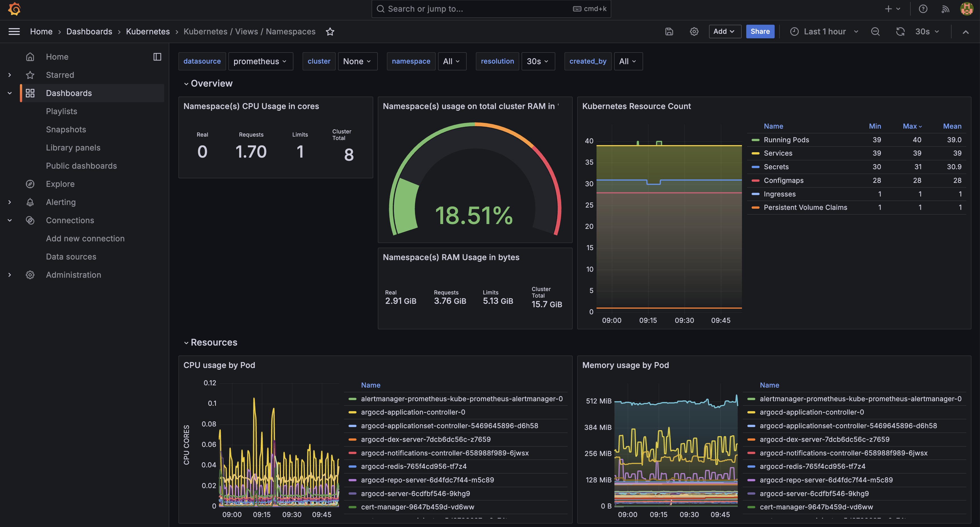Open the news feed icon
This screenshot has width=980, height=527.
pyautogui.click(x=945, y=9)
